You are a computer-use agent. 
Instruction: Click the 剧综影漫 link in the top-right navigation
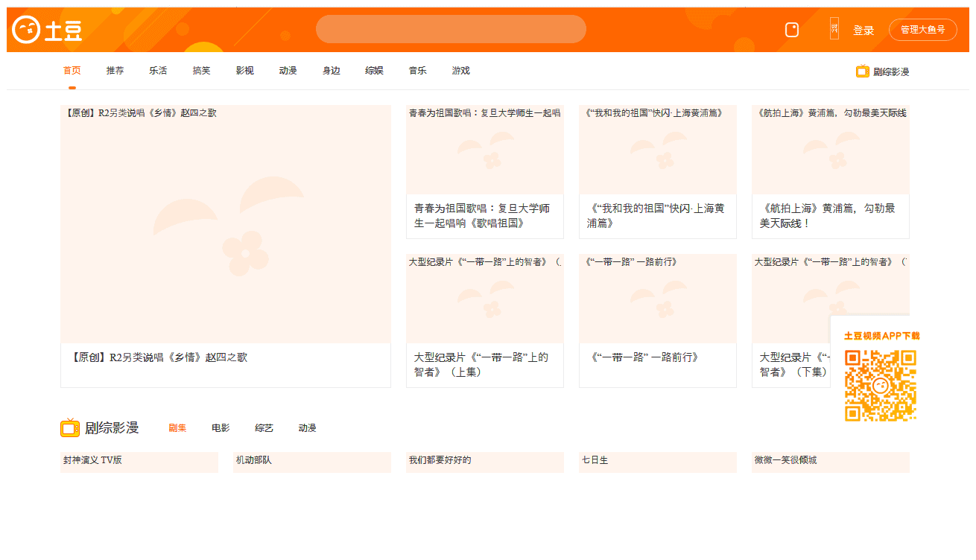point(891,72)
